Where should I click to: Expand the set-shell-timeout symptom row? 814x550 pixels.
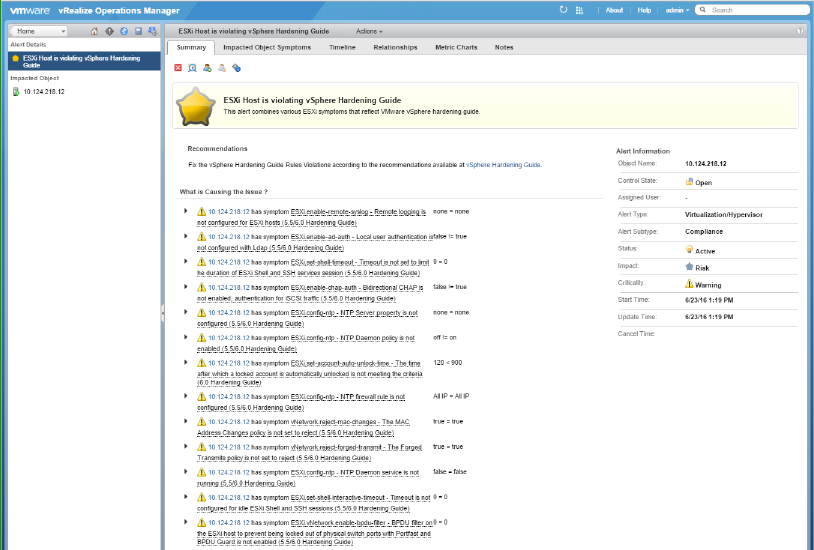[185, 261]
